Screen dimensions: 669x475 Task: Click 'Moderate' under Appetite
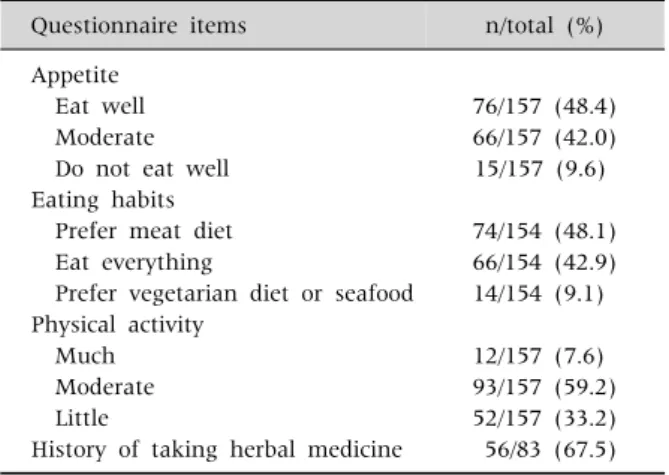[105, 137]
